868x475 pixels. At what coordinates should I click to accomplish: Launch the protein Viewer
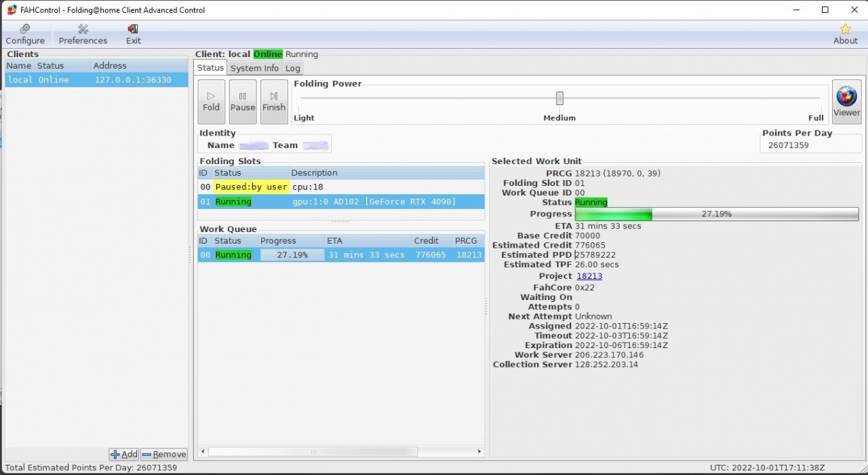point(846,102)
